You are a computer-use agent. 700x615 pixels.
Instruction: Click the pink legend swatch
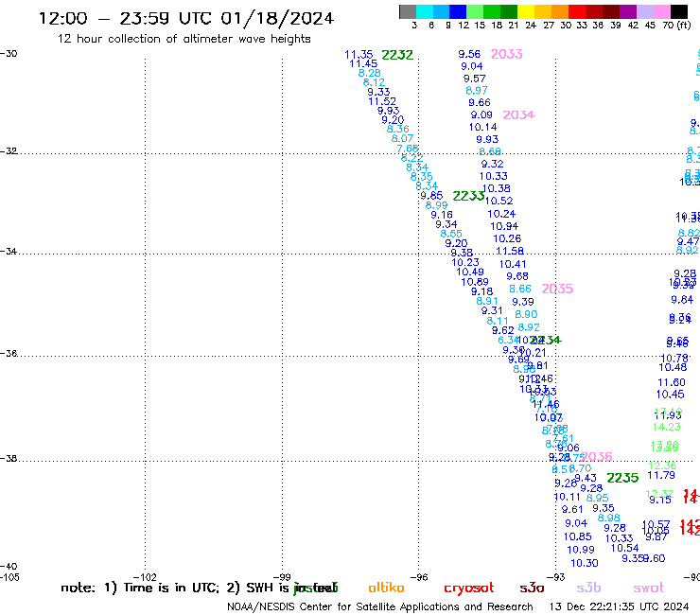click(x=662, y=11)
